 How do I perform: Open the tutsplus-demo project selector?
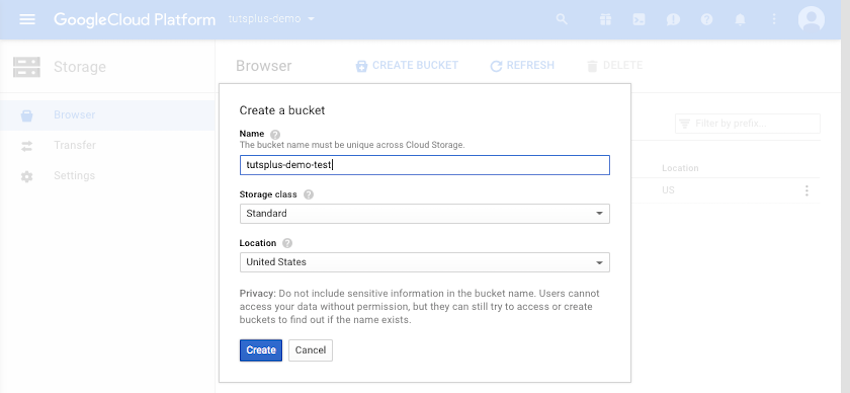point(272,19)
